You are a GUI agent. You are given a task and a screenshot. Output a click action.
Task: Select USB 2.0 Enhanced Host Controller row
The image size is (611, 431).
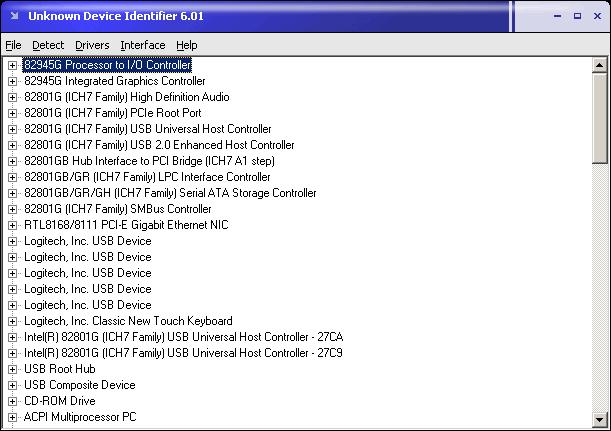(159, 145)
